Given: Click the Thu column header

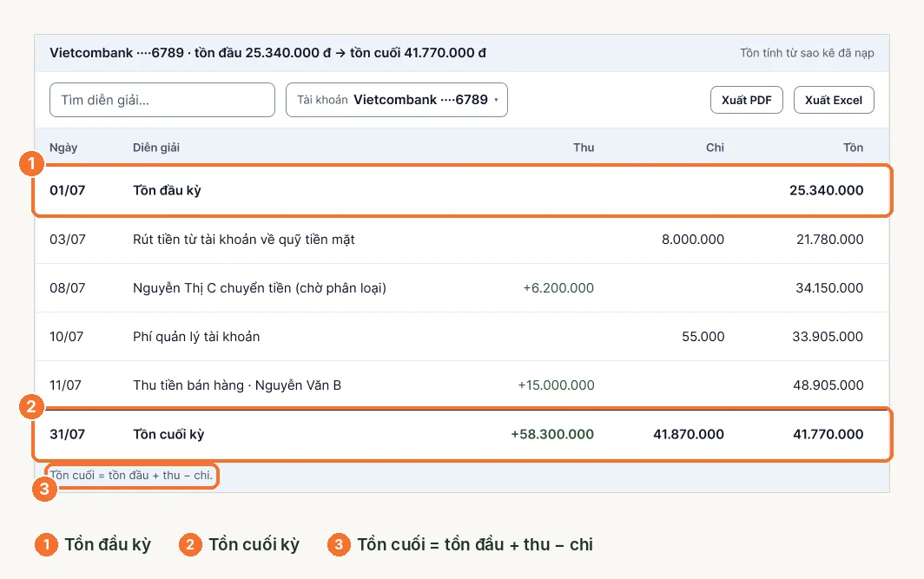Looking at the screenshot, I should click(x=584, y=148).
